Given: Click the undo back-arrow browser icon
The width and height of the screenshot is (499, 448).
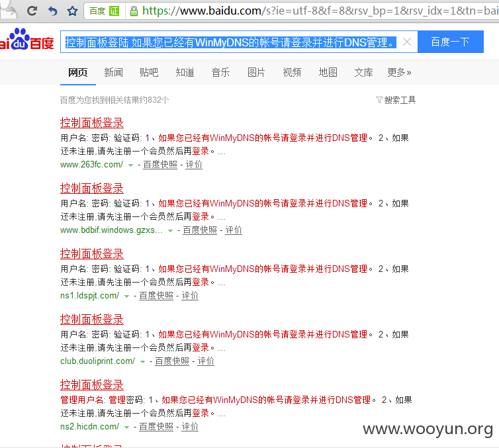Looking at the screenshot, I should [52, 11].
